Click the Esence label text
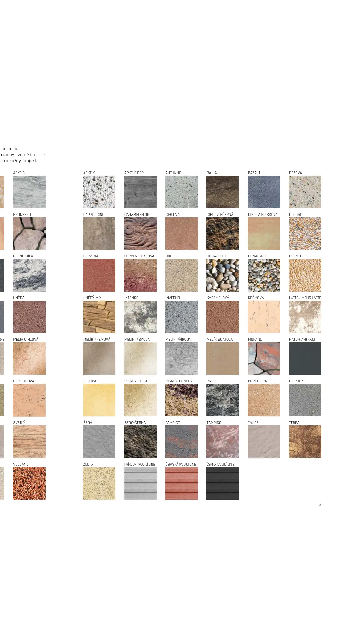 point(295,256)
